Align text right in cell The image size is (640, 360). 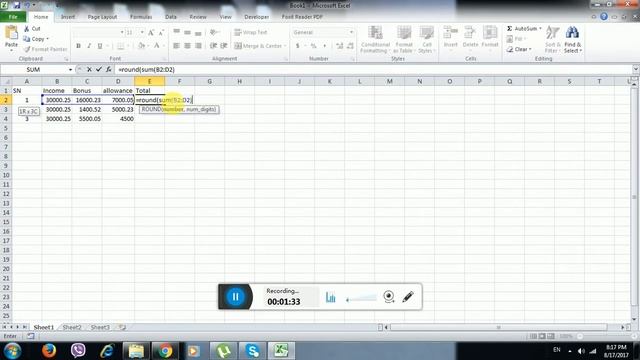[x=198, y=46]
